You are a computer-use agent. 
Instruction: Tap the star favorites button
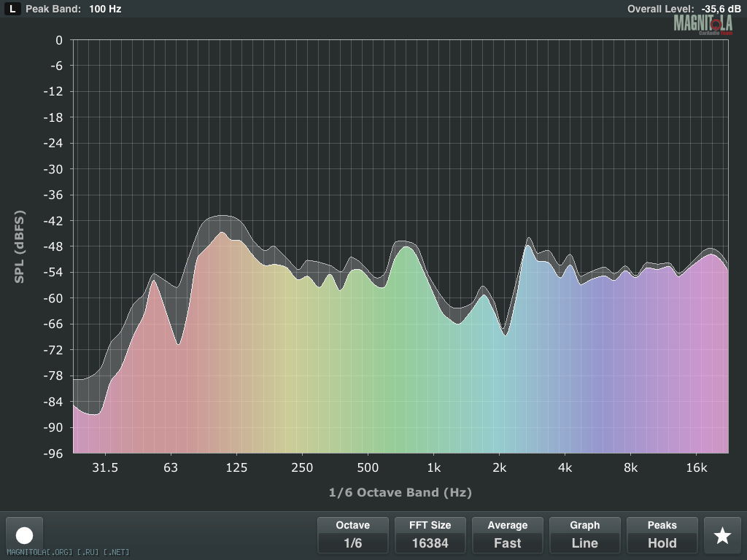722,535
